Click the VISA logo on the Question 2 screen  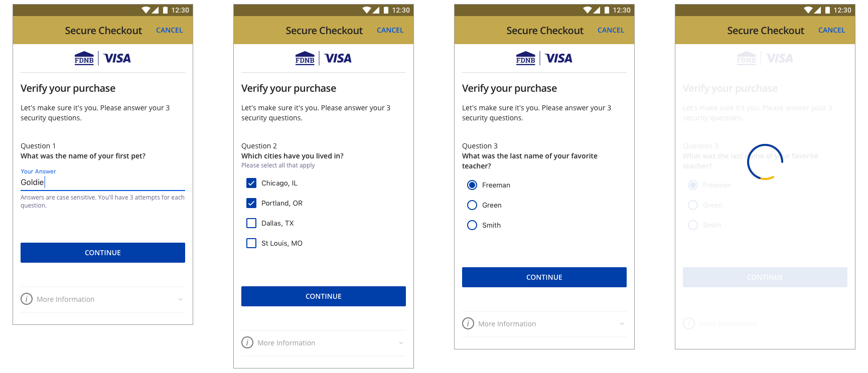point(338,59)
